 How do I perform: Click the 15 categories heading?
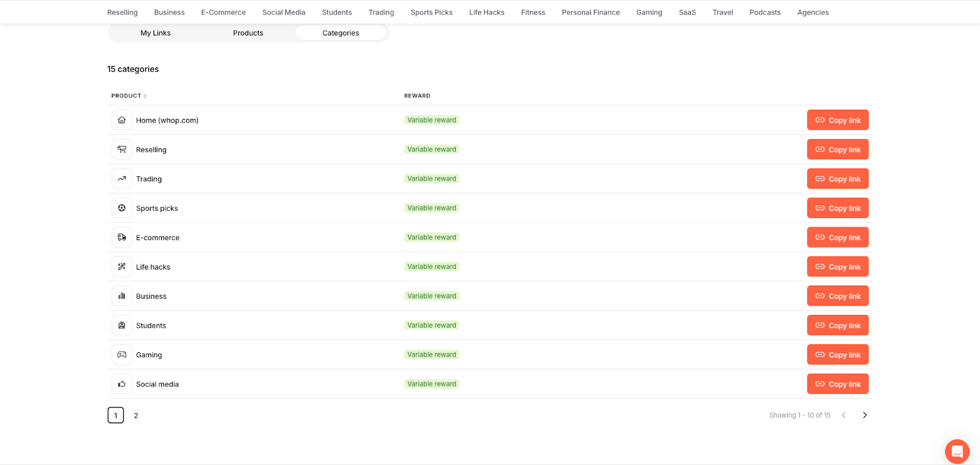pos(133,69)
